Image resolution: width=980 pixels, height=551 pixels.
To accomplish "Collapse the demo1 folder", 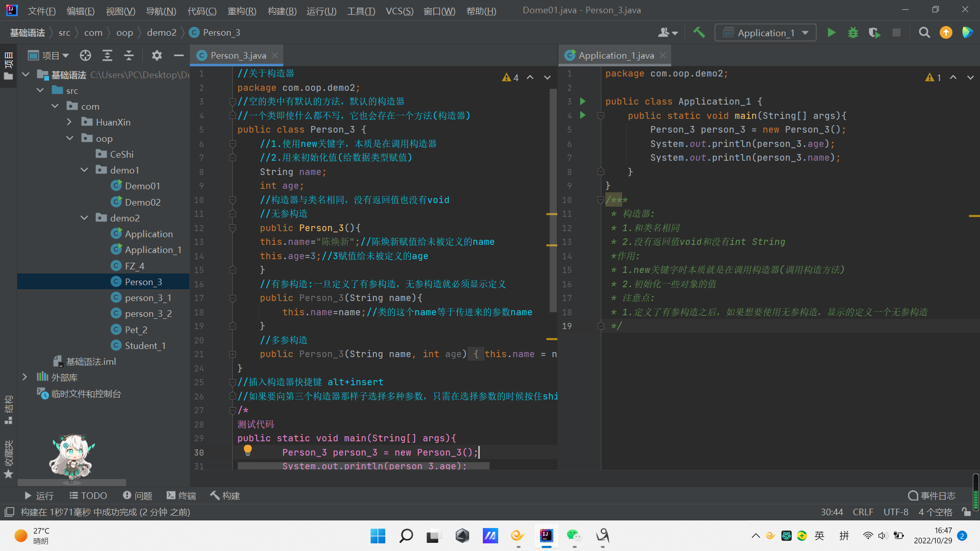I will click(84, 170).
